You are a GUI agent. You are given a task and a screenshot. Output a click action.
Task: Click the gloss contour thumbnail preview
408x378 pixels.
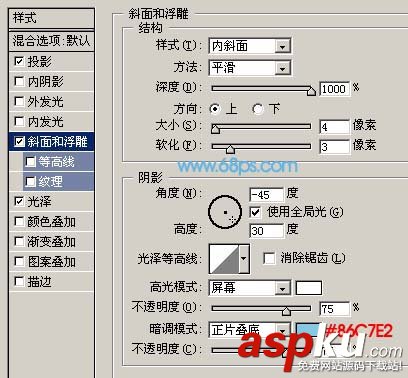tap(224, 259)
